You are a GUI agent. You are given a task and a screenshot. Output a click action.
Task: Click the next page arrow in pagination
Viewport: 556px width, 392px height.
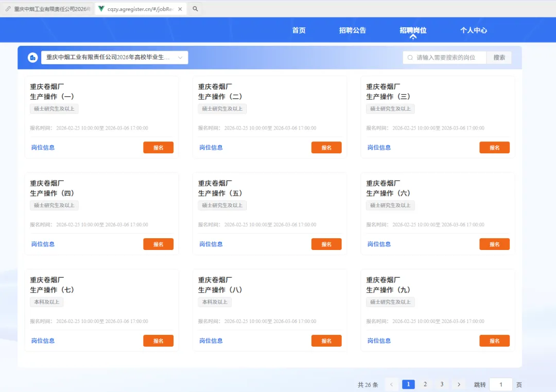point(459,385)
